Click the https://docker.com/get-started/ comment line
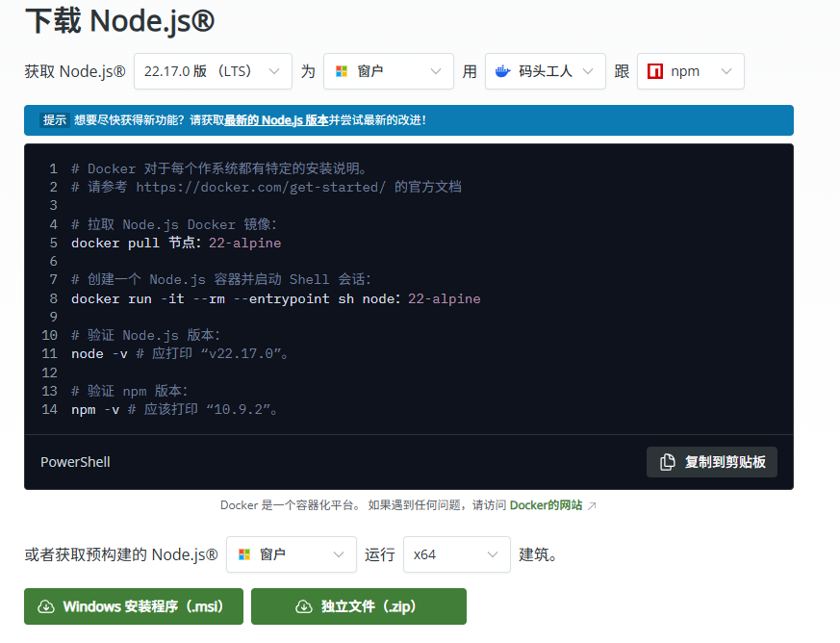This screenshot has height=643, width=840. [x=267, y=187]
